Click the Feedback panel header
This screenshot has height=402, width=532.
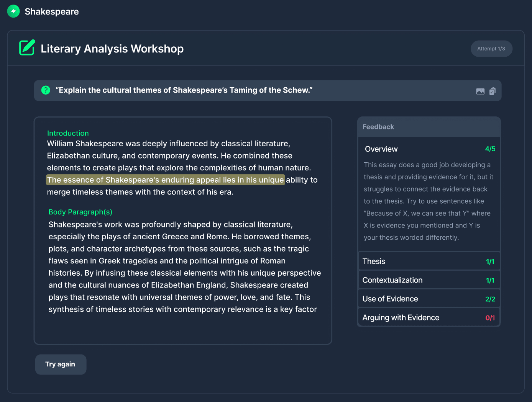coord(429,127)
